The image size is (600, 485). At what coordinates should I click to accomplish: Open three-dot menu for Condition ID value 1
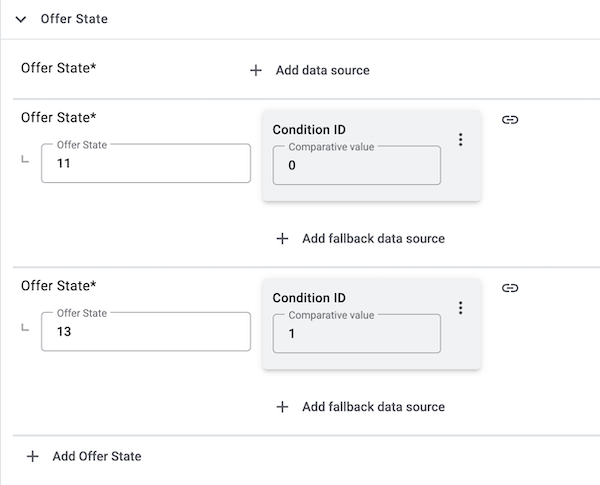point(460,308)
